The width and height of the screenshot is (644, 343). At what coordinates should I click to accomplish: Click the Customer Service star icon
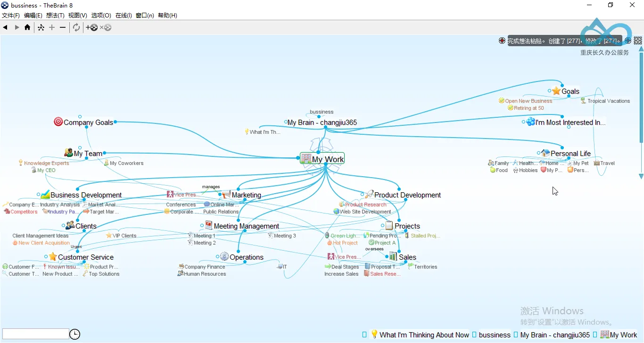point(53,256)
